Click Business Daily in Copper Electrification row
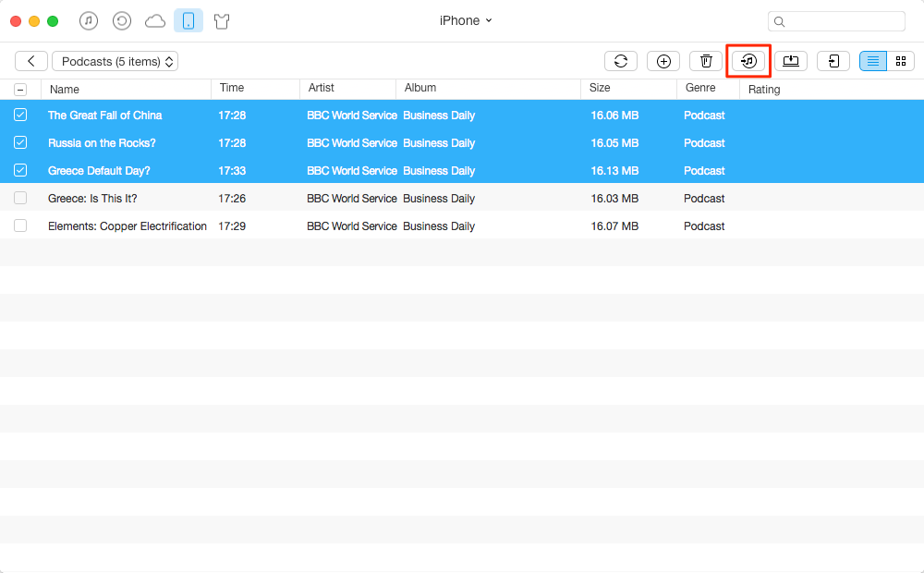 tap(439, 226)
